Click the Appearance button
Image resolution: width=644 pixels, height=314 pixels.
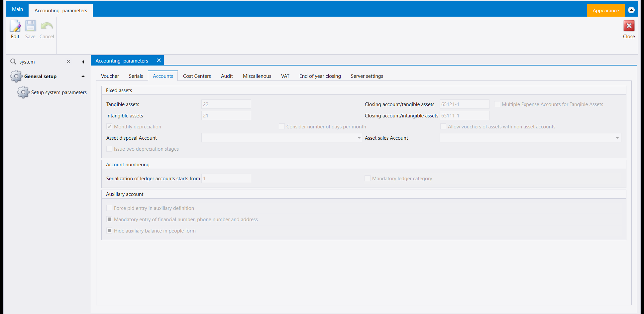(605, 10)
